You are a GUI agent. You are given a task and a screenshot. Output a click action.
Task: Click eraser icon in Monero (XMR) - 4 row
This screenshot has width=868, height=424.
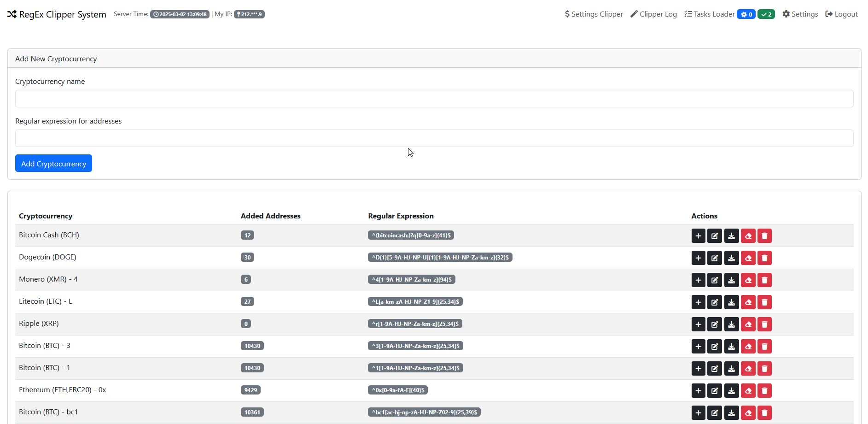(x=748, y=280)
